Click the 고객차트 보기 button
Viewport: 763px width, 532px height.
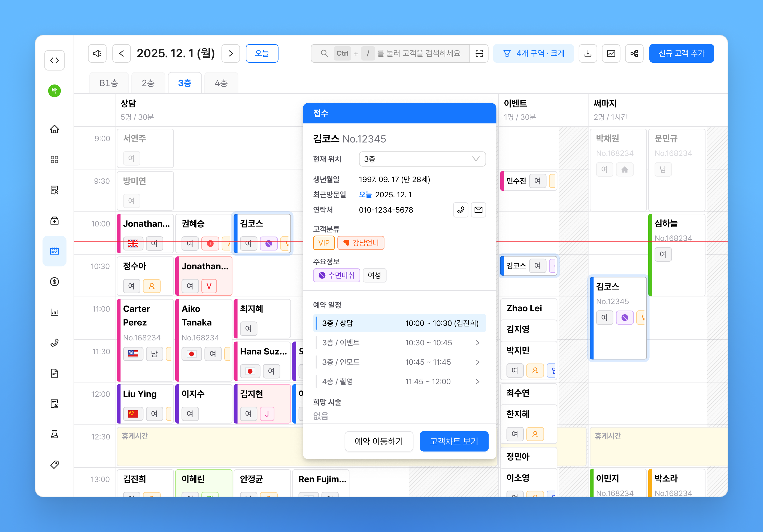pos(454,441)
